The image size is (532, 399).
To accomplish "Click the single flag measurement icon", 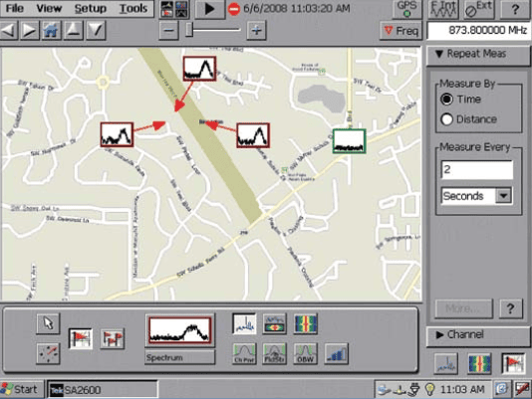I will [81, 338].
